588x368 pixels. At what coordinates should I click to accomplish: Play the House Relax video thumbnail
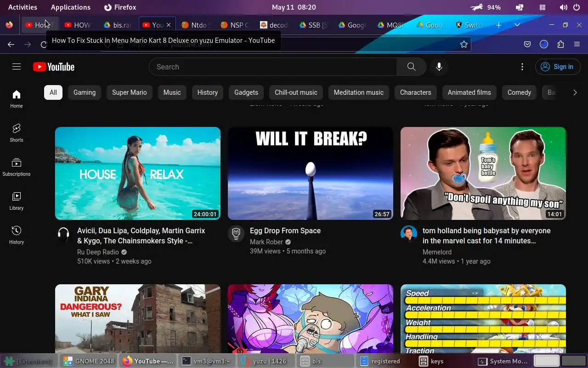138,173
